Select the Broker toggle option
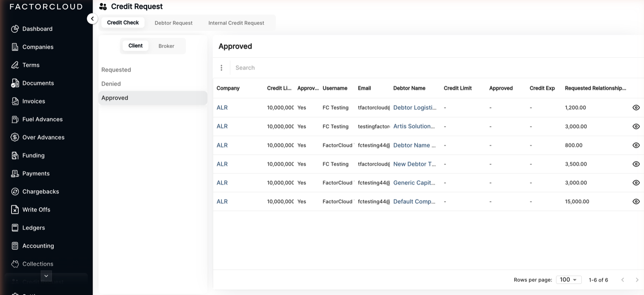This screenshot has height=295, width=644. [166, 46]
